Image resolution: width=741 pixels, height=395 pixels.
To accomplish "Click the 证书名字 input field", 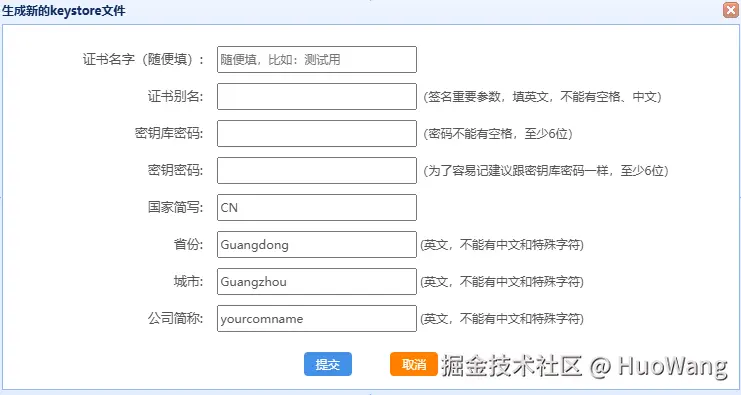I will click(x=317, y=60).
